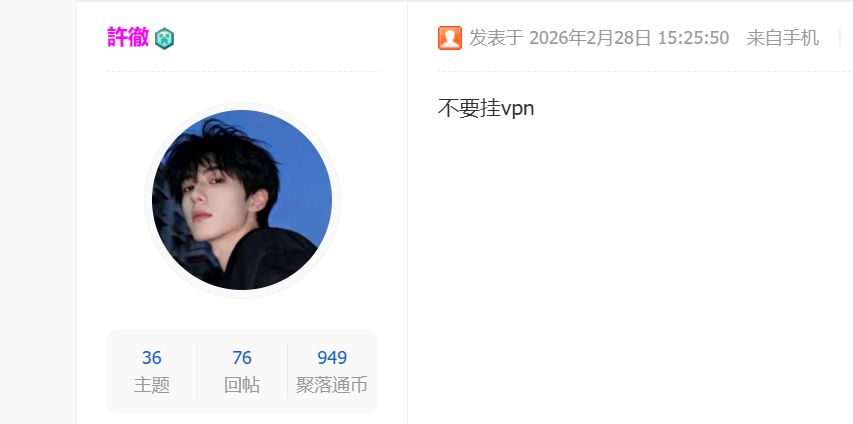Viewport: 853px width, 424px height.
Task: Click the 36 topics count
Action: 152,358
